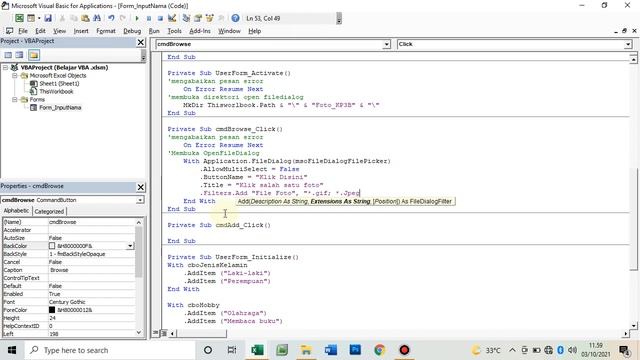Open Visual Basic Help question mark icon
The height and width of the screenshot is (360, 640).
coord(235,18)
